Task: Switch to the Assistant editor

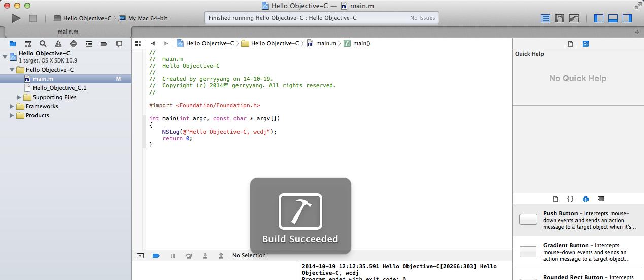Action: coord(560,18)
